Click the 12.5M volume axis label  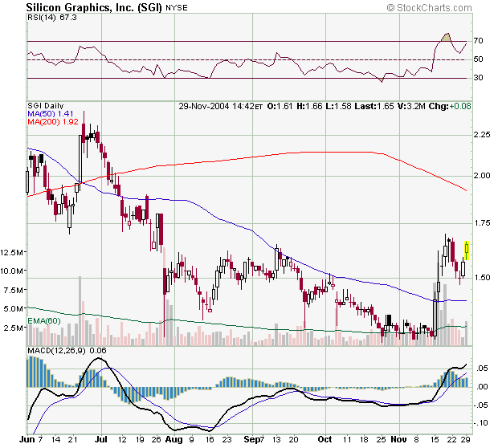click(x=11, y=253)
